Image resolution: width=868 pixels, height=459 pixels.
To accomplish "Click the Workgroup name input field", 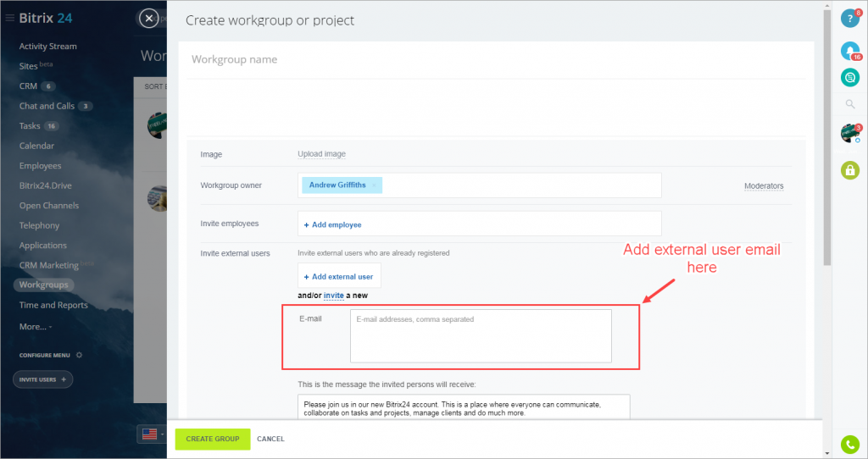I will [x=496, y=60].
